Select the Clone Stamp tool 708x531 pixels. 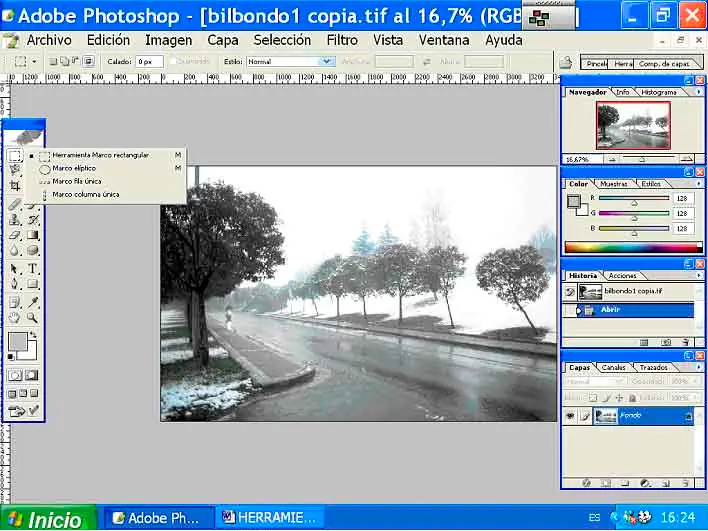tap(15, 220)
